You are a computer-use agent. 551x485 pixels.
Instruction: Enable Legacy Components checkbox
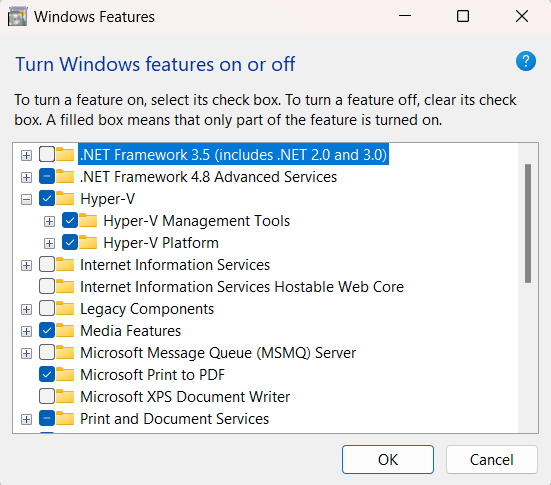47,309
